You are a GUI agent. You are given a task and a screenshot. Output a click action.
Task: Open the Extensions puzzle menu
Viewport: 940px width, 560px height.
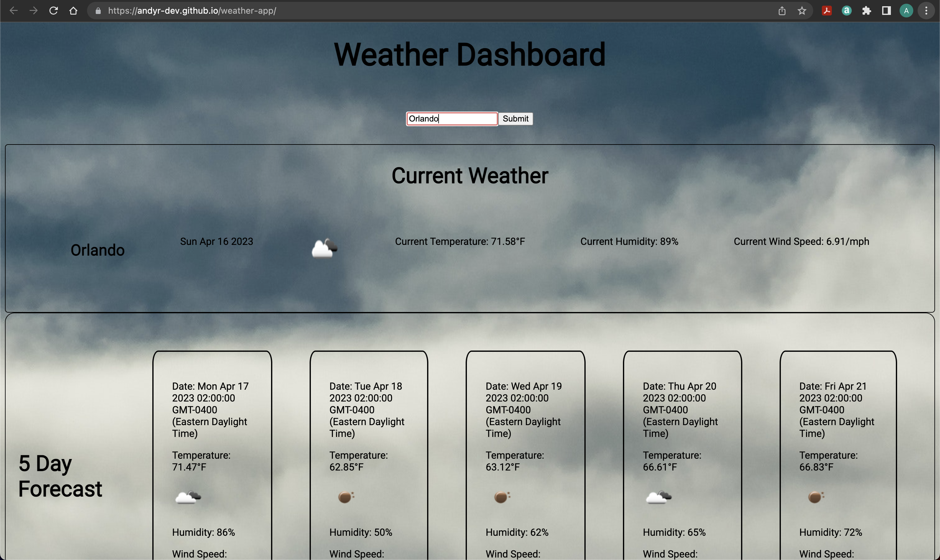click(x=866, y=11)
